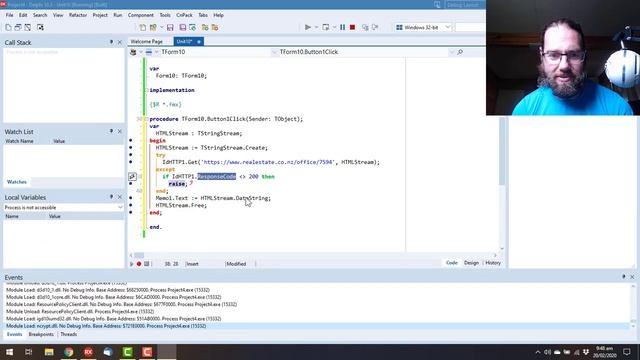Click the open file icon in center toolbar

click(153, 27)
